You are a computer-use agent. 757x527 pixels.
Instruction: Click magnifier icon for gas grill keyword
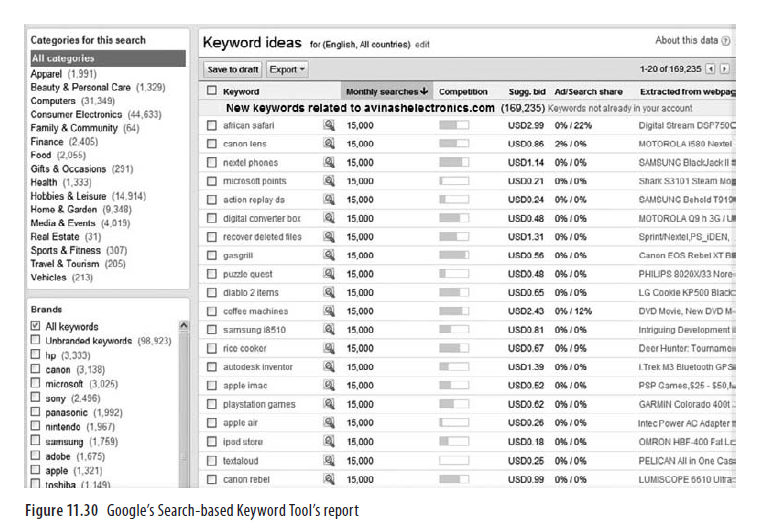[x=329, y=255]
